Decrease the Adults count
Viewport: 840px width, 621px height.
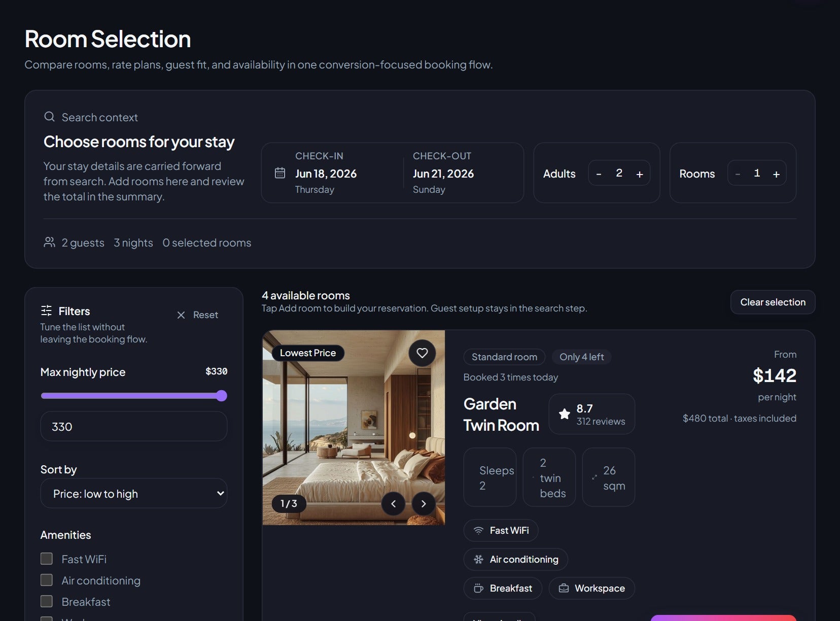pyautogui.click(x=599, y=174)
